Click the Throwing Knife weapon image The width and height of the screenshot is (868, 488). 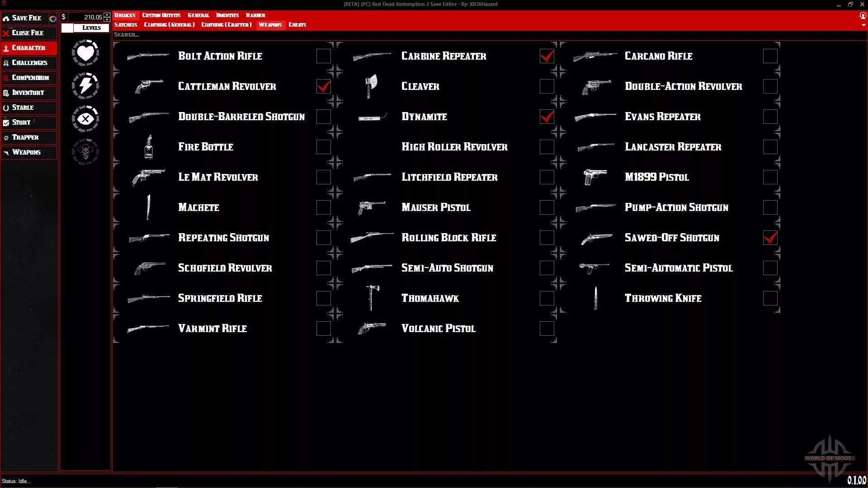click(595, 298)
